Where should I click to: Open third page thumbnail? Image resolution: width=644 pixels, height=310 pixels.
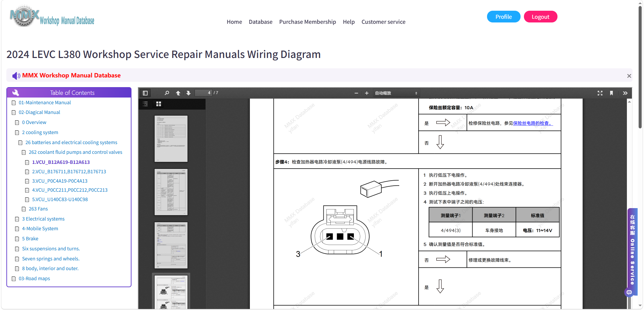tap(171, 245)
